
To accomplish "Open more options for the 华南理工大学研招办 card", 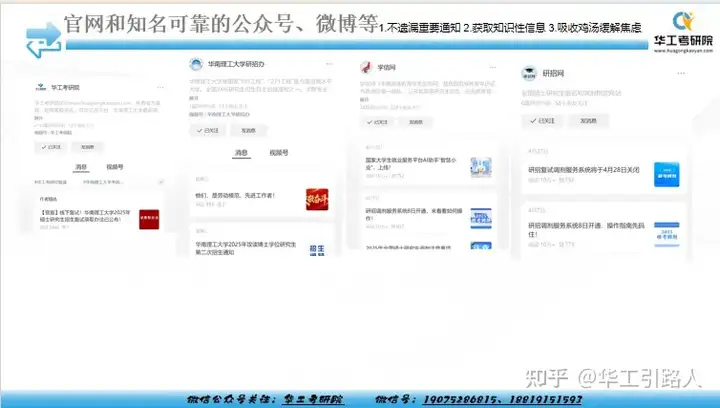I will click(x=329, y=64).
